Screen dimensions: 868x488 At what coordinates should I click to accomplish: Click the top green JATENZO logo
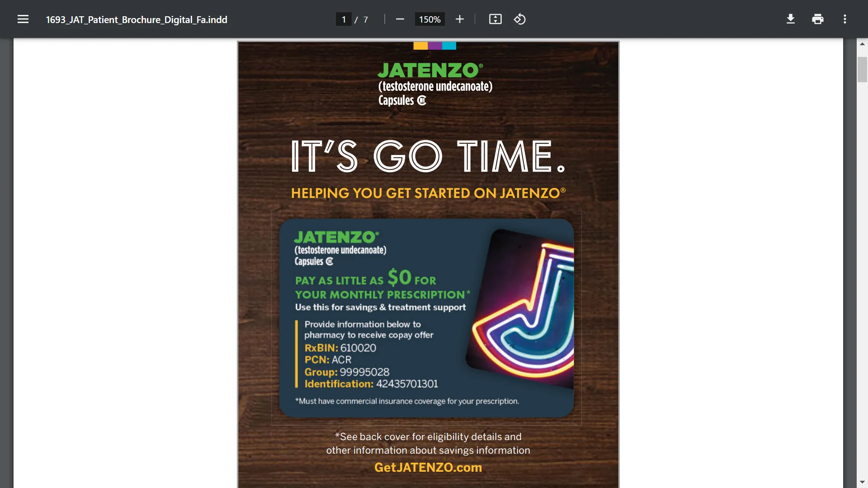(x=430, y=70)
